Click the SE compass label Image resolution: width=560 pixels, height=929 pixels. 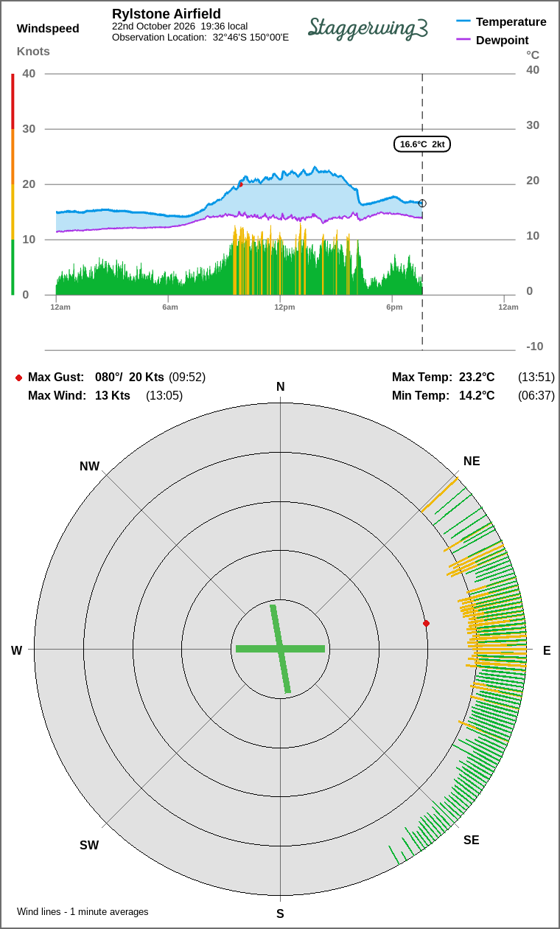[x=472, y=840]
